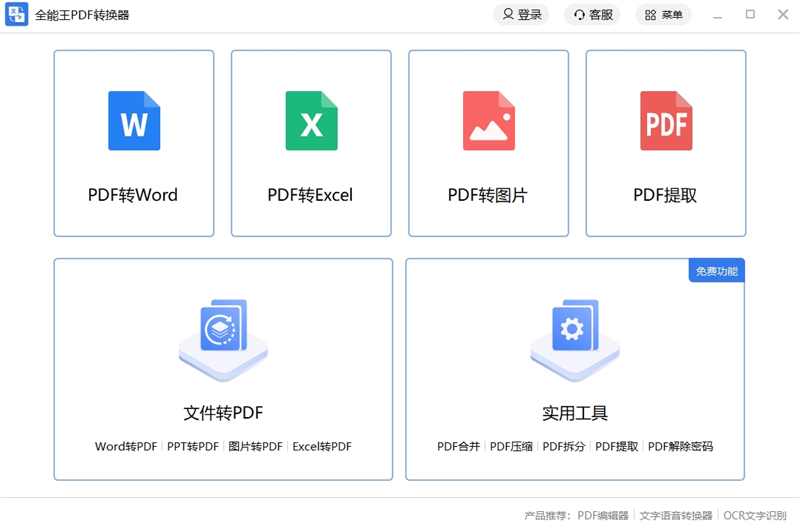800x529 pixels.
Task: Click the app logo in title bar
Action: (x=16, y=14)
